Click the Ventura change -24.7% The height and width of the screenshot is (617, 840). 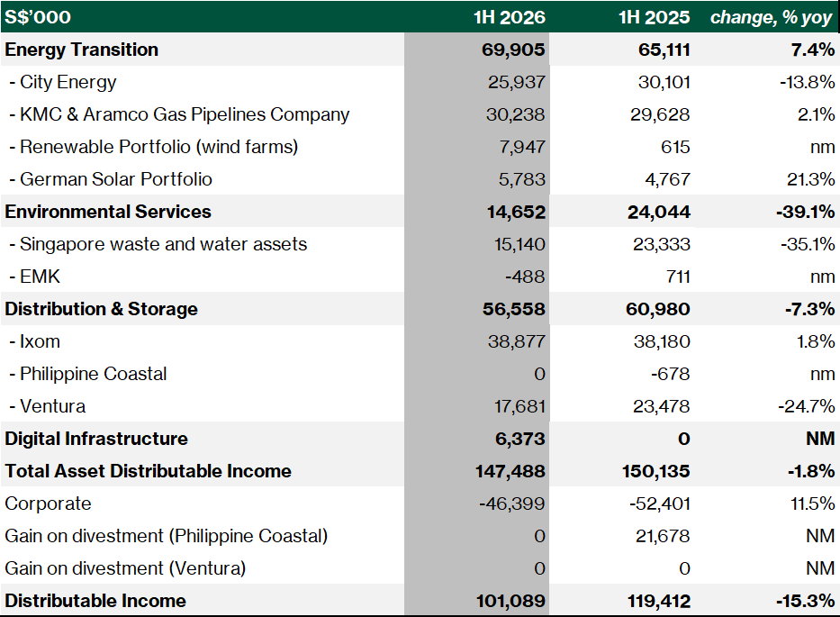pos(807,406)
